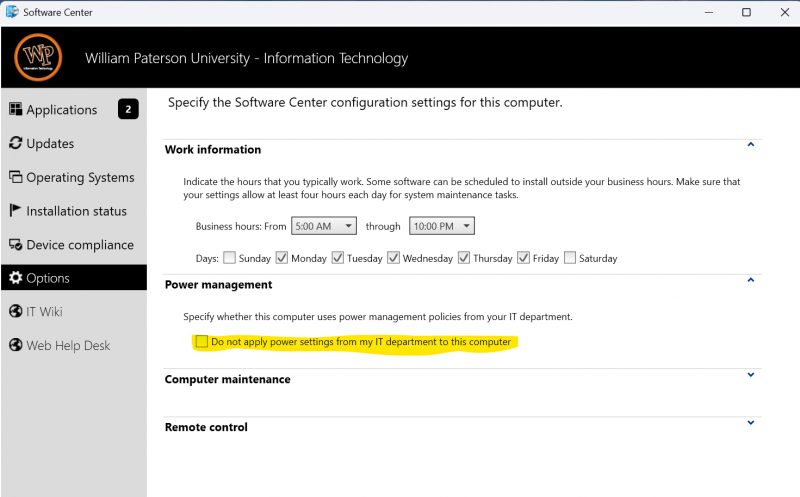Click the Web Help Desk globe icon
This screenshot has height=497, width=800.
[16, 346]
